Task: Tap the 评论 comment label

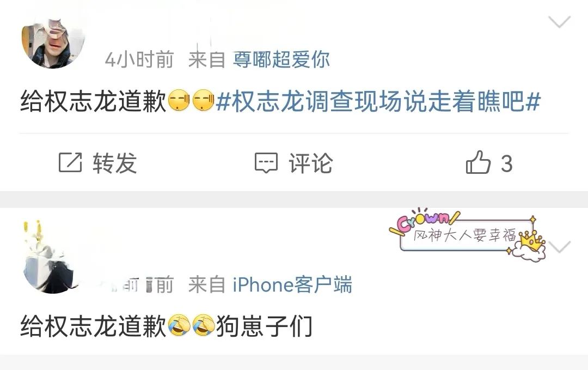Action: [310, 163]
